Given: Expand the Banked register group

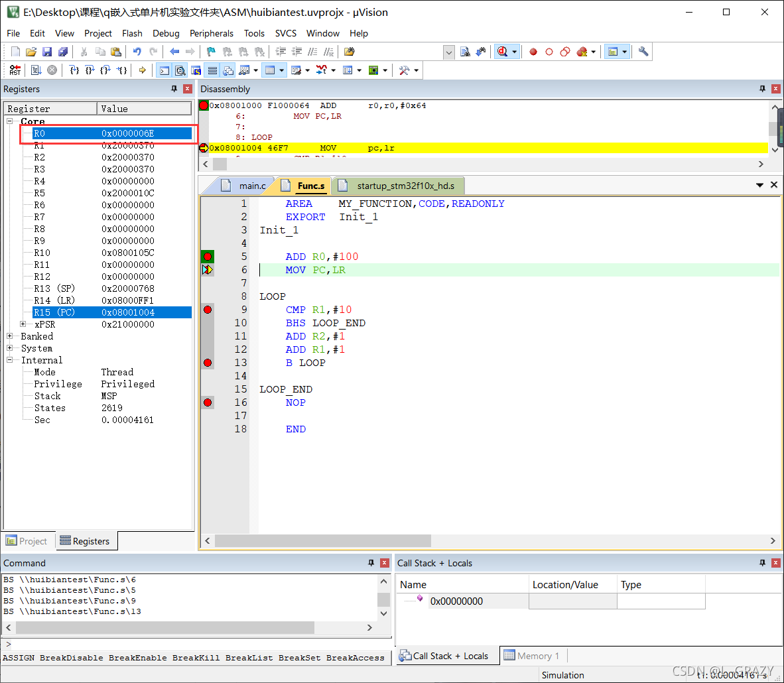Looking at the screenshot, I should point(9,336).
